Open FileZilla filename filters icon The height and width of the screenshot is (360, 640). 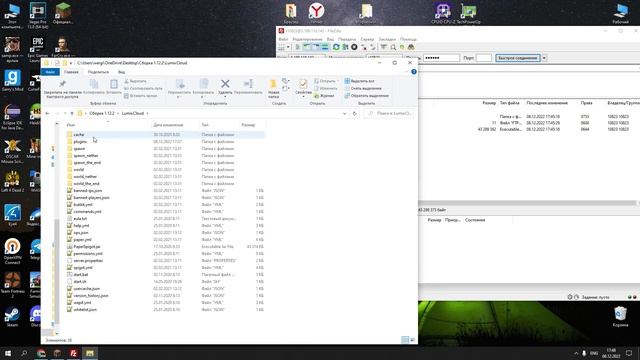pos(384,47)
